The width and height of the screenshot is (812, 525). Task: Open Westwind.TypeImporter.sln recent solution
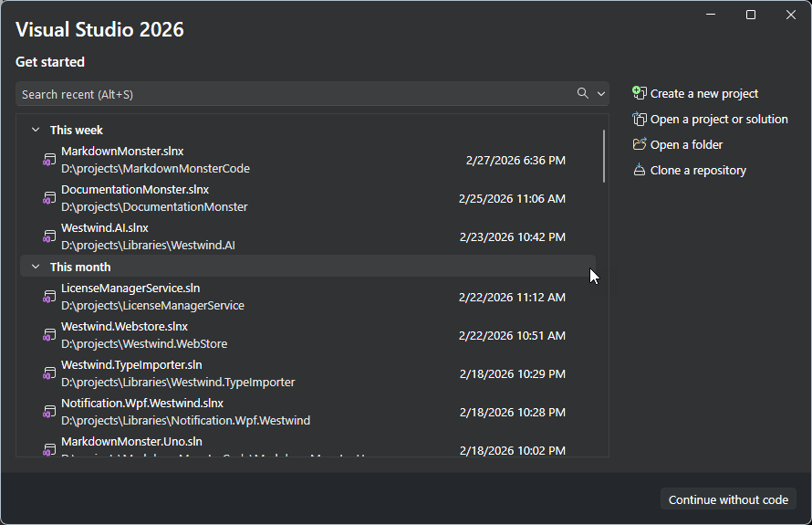pyautogui.click(x=308, y=373)
